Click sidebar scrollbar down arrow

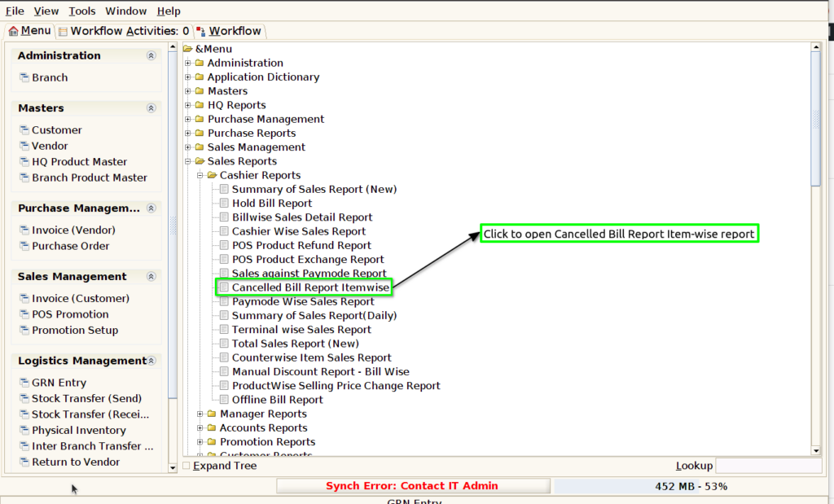(x=173, y=468)
